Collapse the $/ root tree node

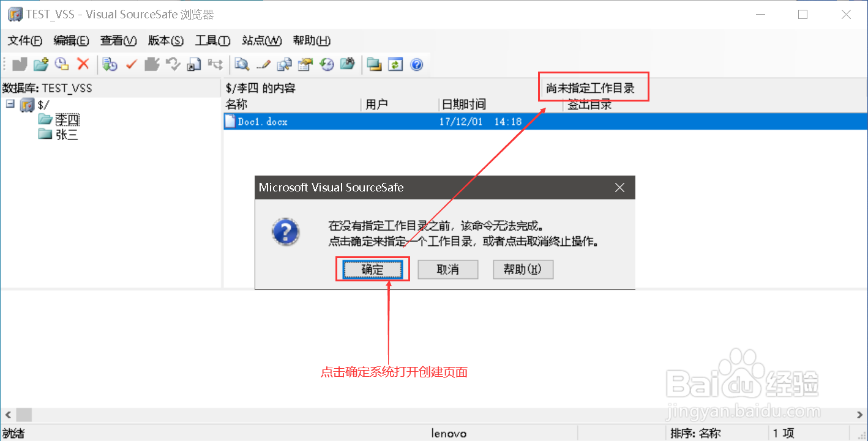pos(10,105)
